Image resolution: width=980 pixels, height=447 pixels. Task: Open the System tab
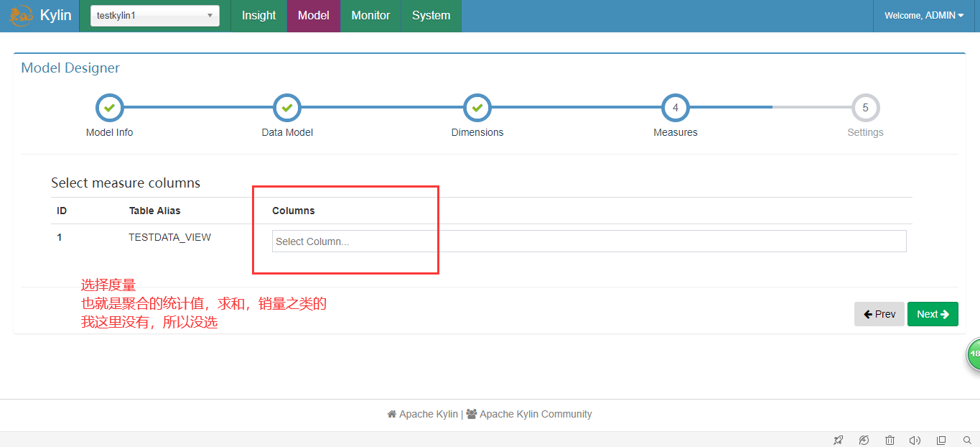point(431,16)
